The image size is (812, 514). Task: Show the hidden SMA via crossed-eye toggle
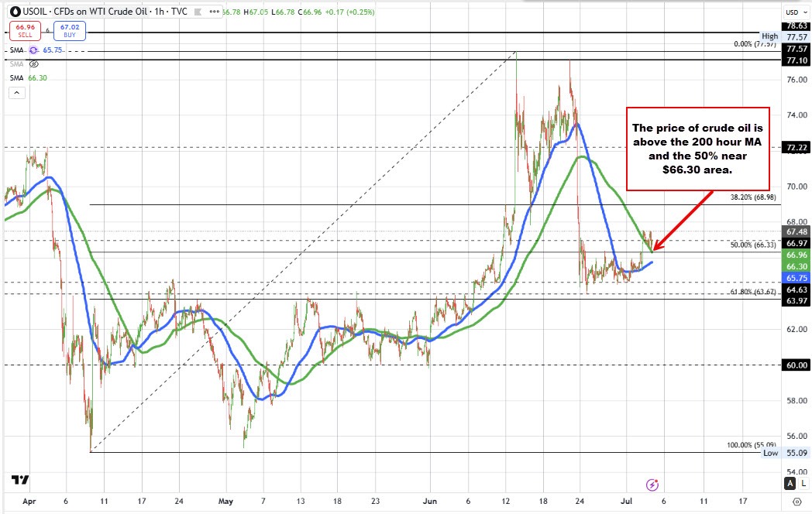[x=33, y=64]
